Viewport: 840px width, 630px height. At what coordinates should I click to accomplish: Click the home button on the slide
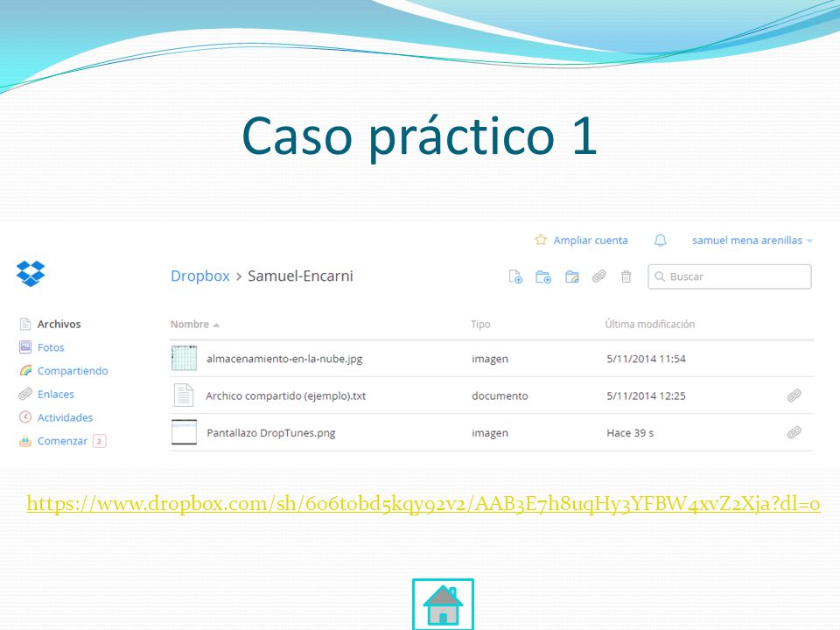click(443, 605)
